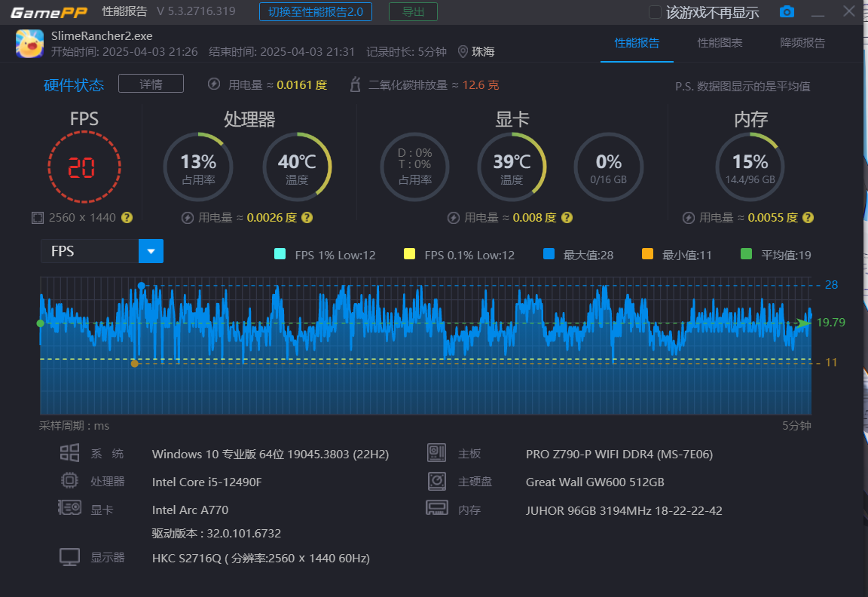Image resolution: width=868 pixels, height=597 pixels.
Task: Click the processor power bolt icon near 0.0026 度
Action: (188, 218)
